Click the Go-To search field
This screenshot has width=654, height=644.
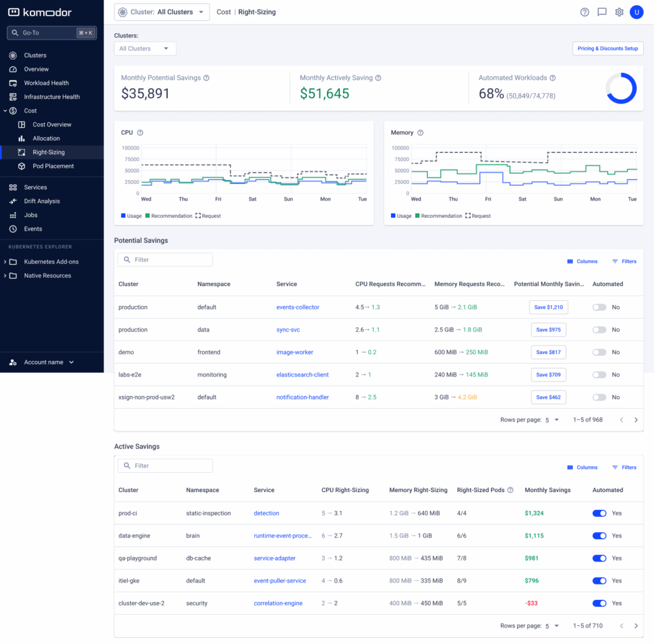tap(52, 33)
